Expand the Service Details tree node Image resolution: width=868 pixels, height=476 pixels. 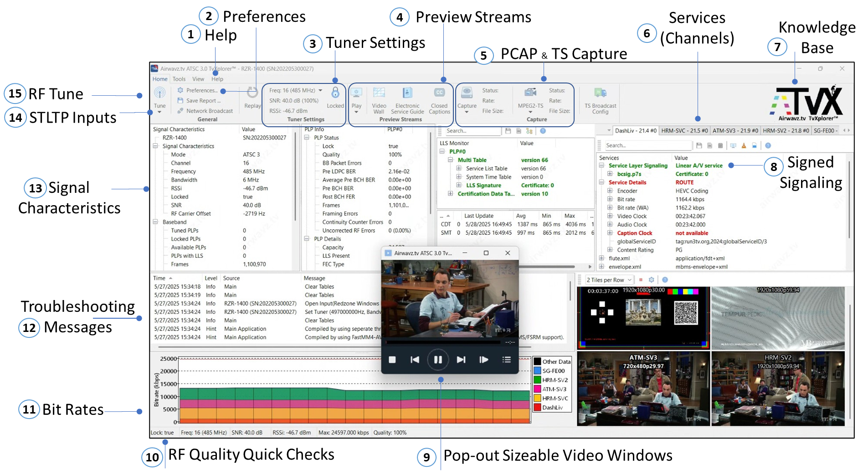coord(602,182)
